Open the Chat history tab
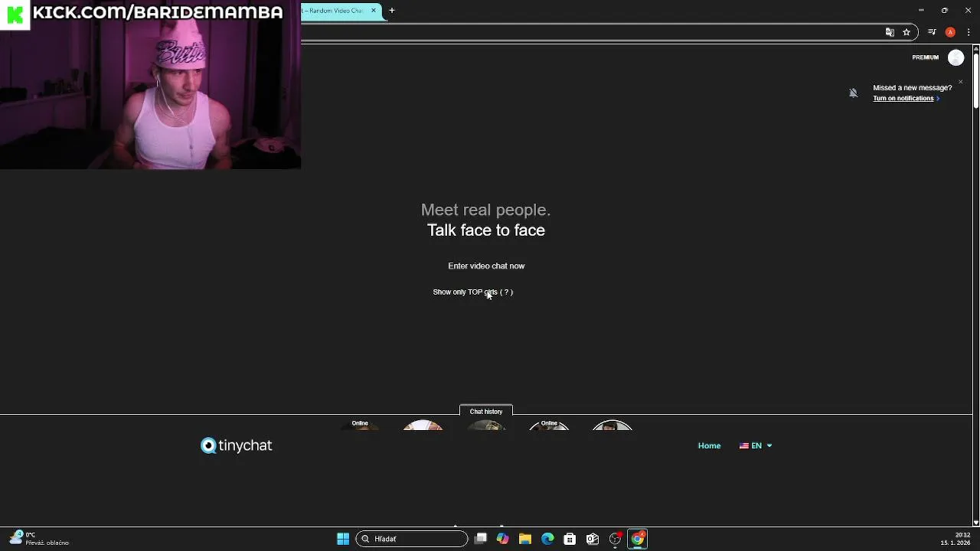980x551 pixels. [x=486, y=411]
